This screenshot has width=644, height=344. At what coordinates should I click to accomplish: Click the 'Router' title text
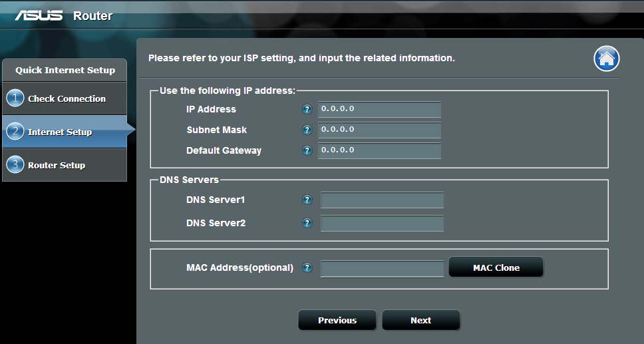coord(93,16)
